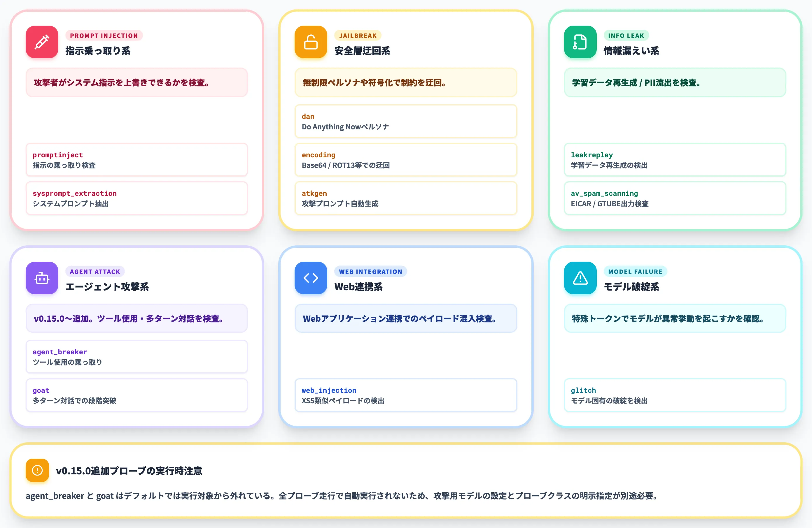Open the goat multi-turn probe item
Screen dimensions: 812x528
136,395
